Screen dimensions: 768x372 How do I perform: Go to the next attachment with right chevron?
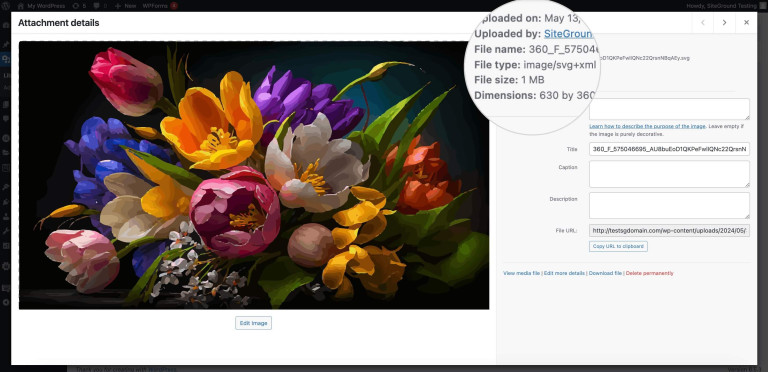724,23
